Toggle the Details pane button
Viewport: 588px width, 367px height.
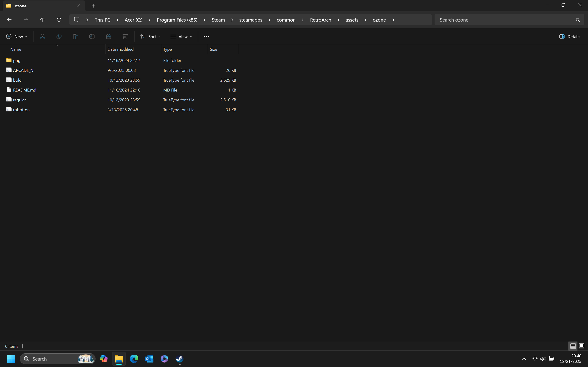pyautogui.click(x=570, y=37)
